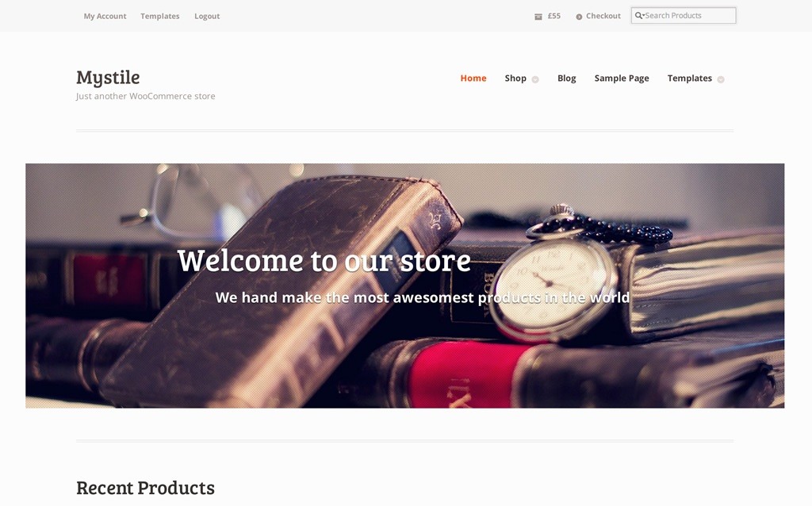
Task: Click the Checkout arrow icon
Action: pos(579,17)
